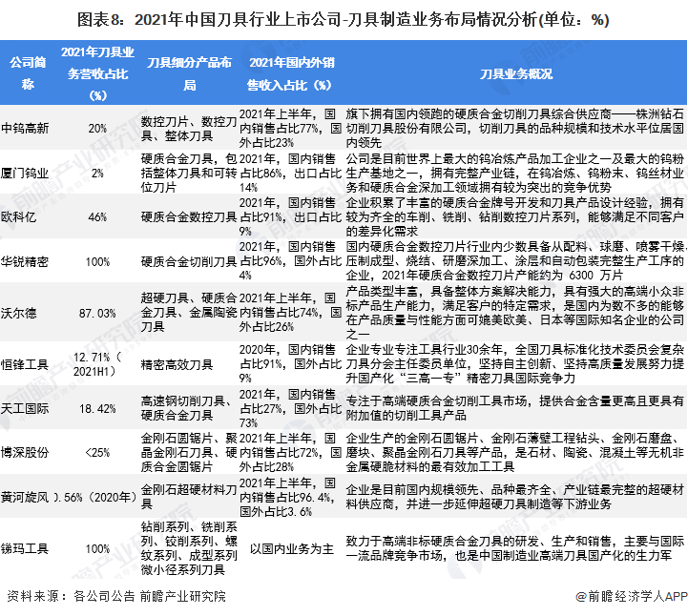Click the product cell '硬质合金切削刀具'
Image resolution: width=688 pixels, height=616 pixels.
pyautogui.click(x=189, y=261)
